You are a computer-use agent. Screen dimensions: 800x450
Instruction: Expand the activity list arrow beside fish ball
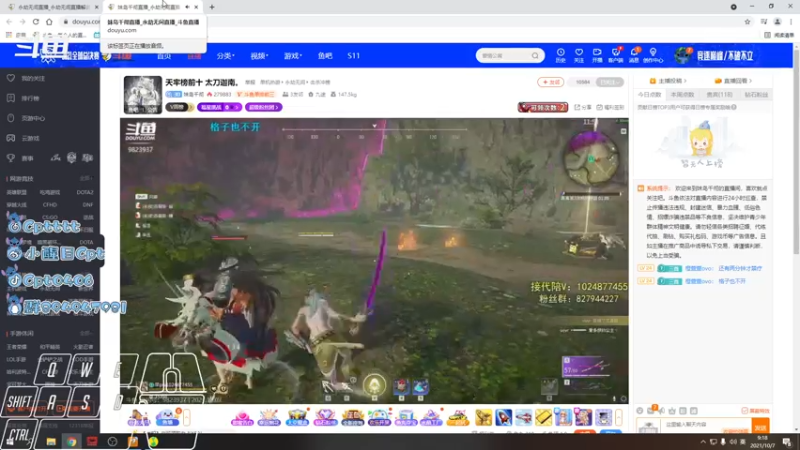click(x=187, y=417)
